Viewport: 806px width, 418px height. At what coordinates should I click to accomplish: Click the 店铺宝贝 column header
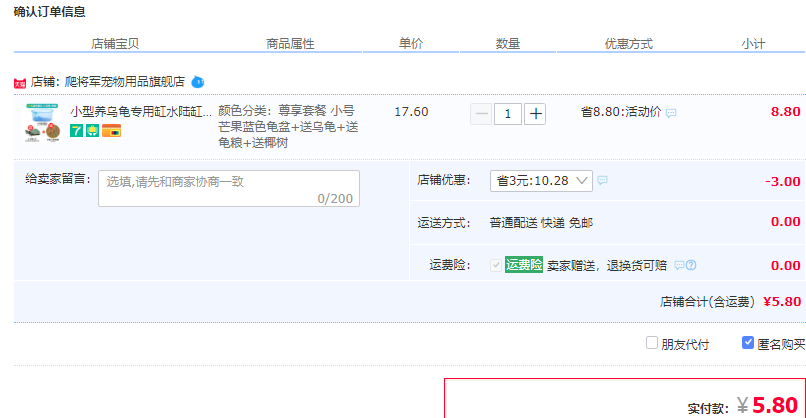(115, 44)
